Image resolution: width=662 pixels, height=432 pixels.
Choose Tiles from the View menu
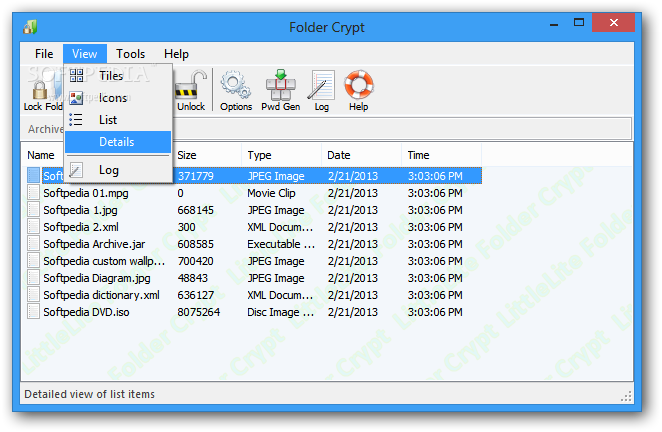click(x=118, y=76)
